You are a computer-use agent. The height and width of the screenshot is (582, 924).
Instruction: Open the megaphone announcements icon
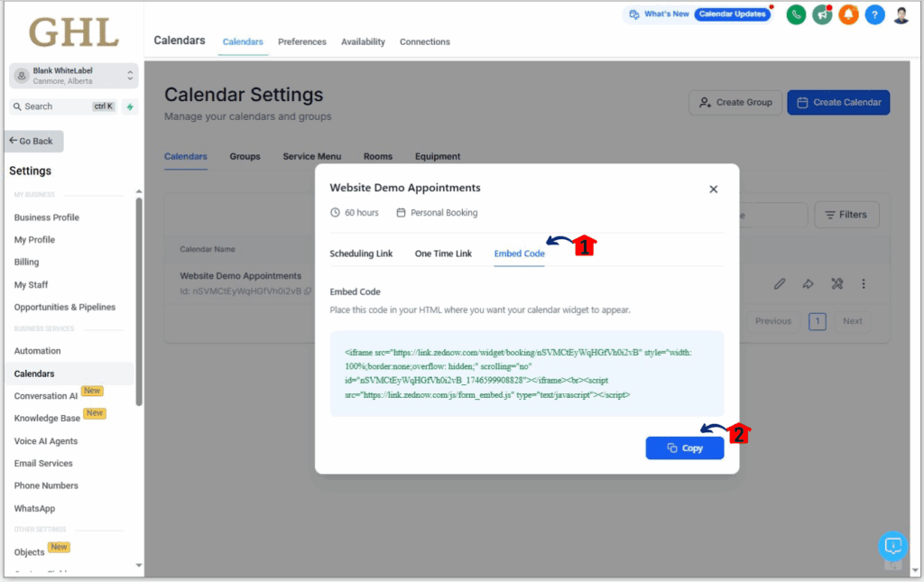[x=822, y=14]
